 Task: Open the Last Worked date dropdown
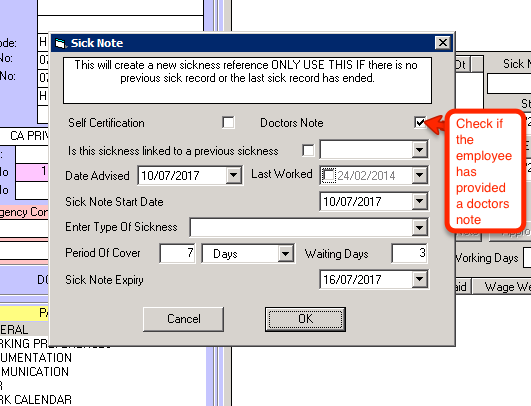tap(419, 175)
